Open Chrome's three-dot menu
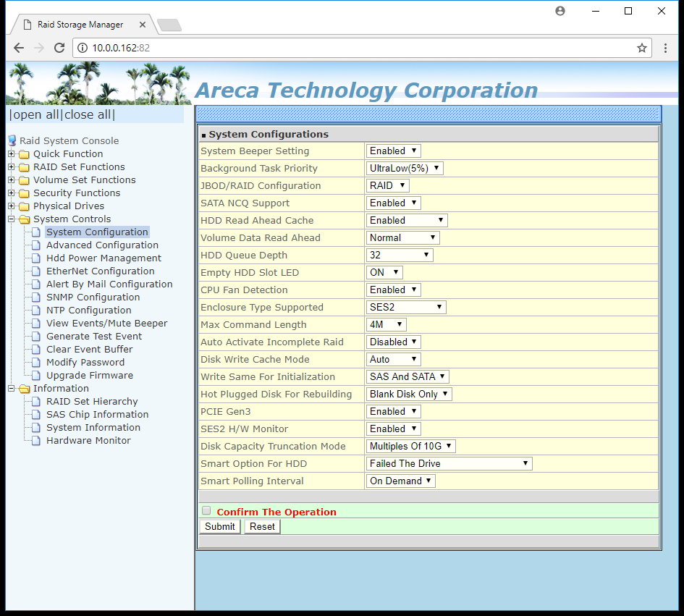Image resolution: width=684 pixels, height=616 pixels. tap(665, 48)
